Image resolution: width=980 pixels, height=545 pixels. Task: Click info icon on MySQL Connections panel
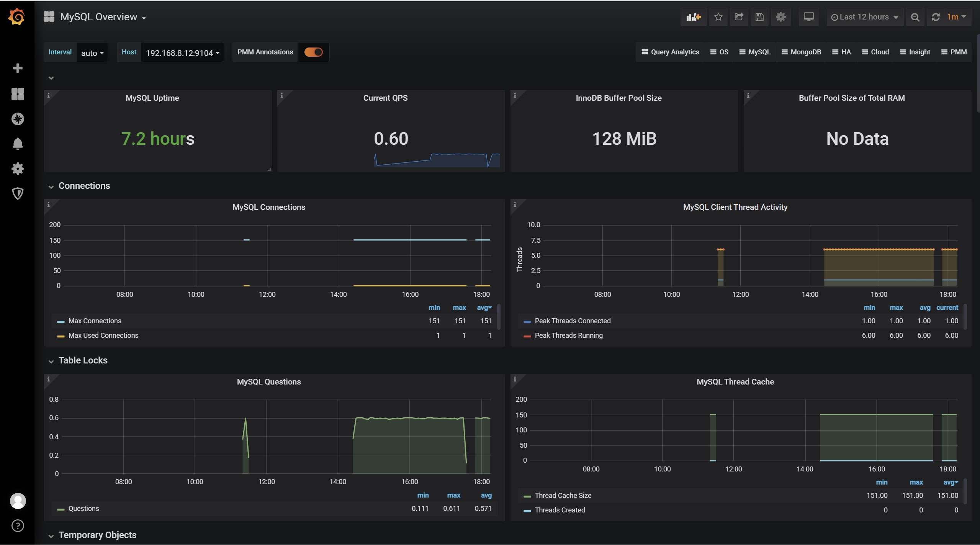coord(49,205)
